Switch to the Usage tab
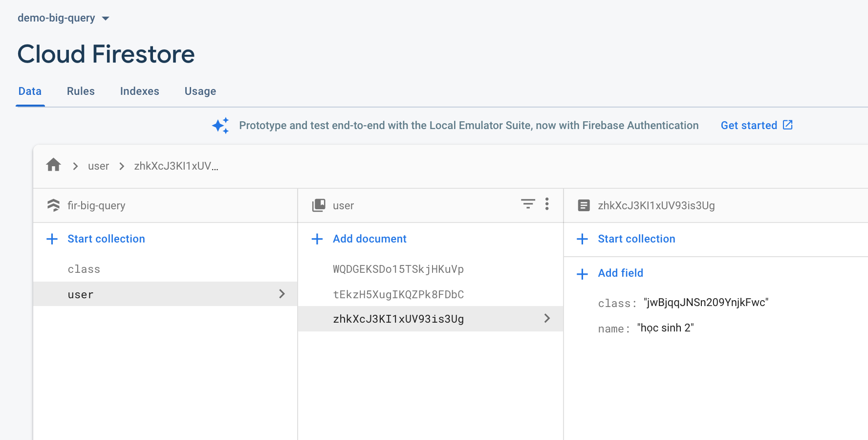Viewport: 868px width, 440px height. (200, 91)
